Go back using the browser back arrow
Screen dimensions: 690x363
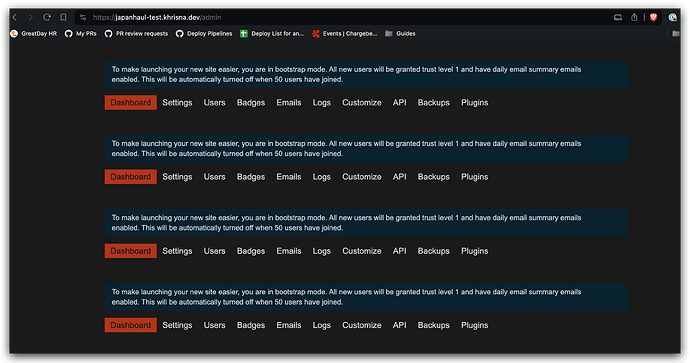click(15, 17)
